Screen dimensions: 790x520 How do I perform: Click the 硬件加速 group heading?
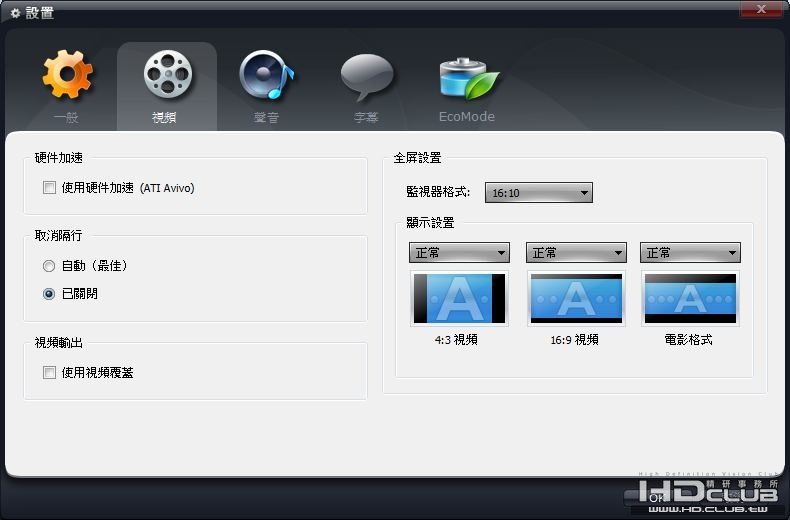click(58, 158)
